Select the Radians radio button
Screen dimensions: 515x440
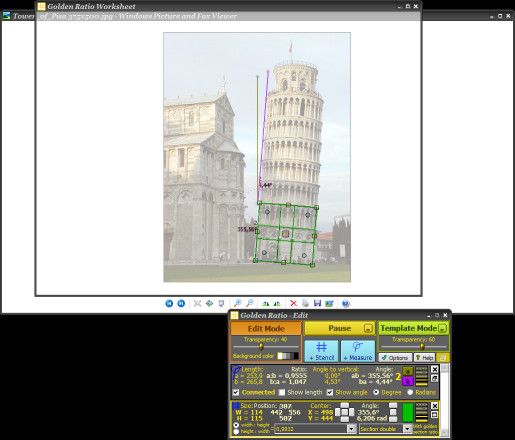410,392
